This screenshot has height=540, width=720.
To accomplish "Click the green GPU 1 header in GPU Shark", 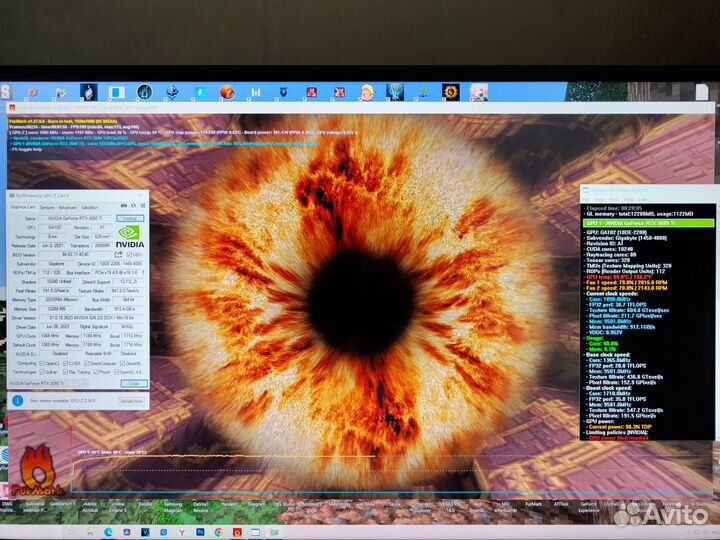I will coord(648,223).
